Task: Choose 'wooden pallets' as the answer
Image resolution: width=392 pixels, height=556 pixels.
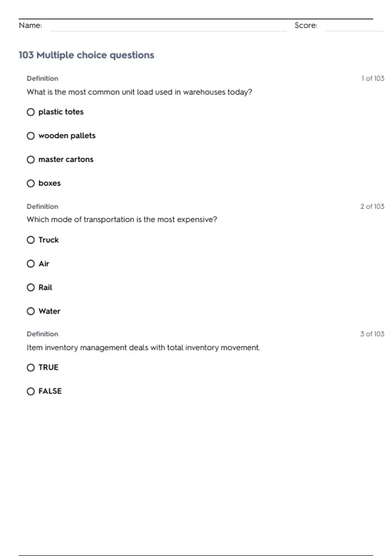Action: (x=31, y=136)
